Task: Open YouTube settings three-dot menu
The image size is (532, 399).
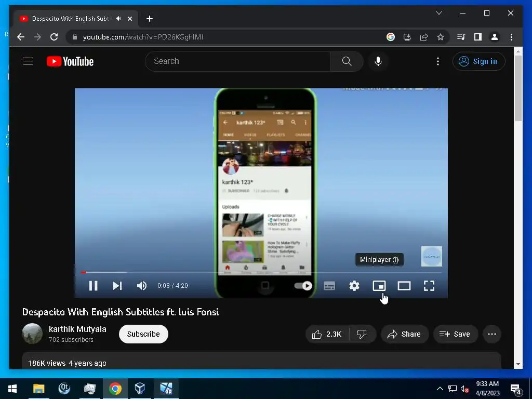Action: click(438, 61)
